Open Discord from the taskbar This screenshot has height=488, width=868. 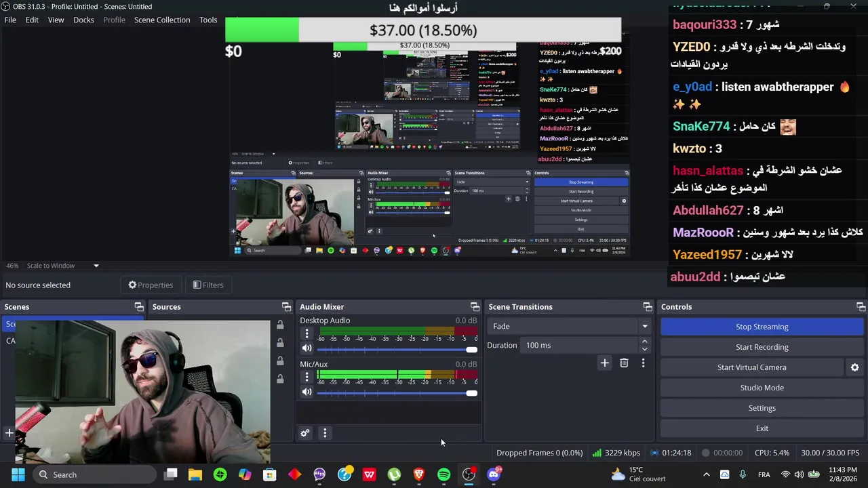coord(494,474)
